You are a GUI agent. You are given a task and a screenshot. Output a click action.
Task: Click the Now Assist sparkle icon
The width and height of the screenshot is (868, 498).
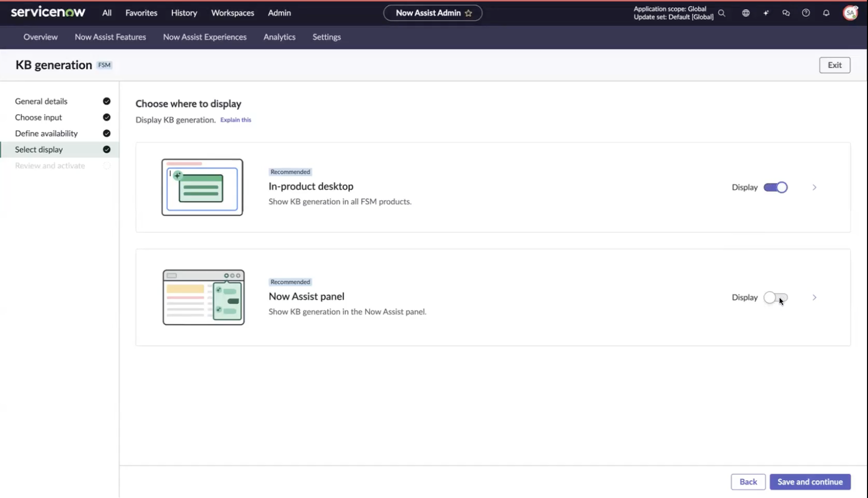tap(766, 13)
